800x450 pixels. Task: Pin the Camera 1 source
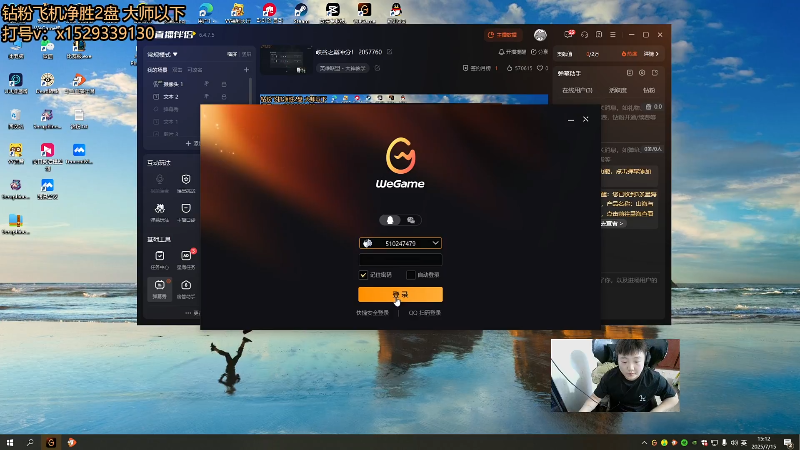click(207, 84)
